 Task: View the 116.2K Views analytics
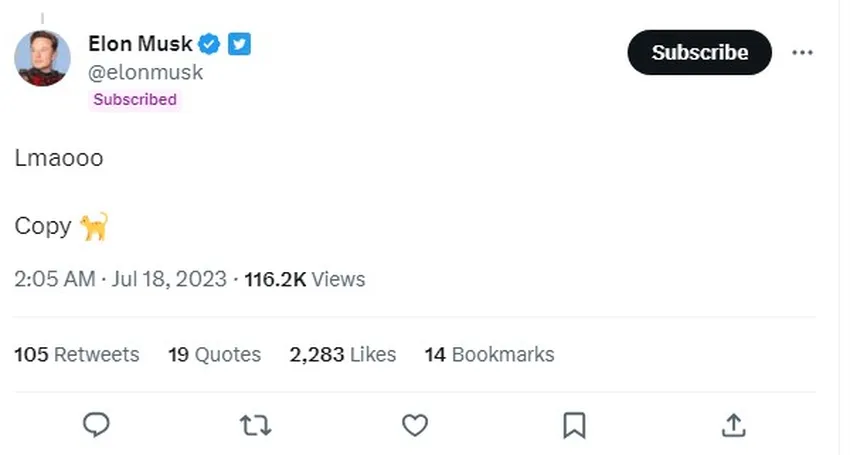tap(304, 279)
